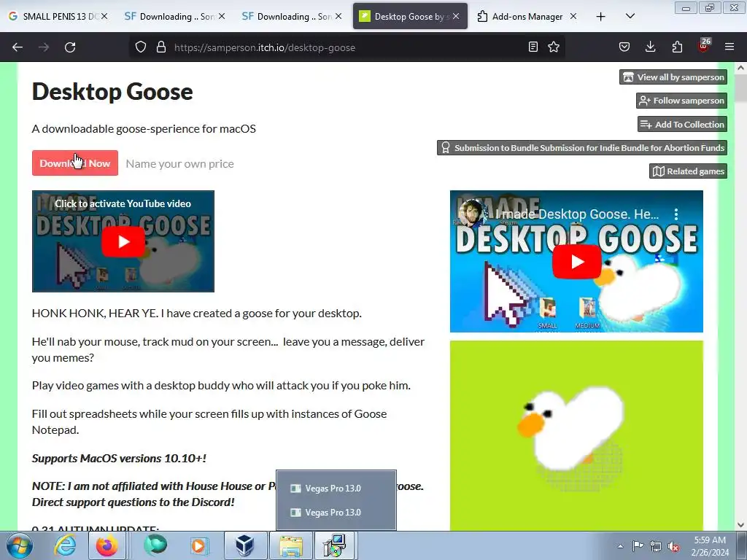Click the uBlock icon with 26 badge

click(x=704, y=46)
